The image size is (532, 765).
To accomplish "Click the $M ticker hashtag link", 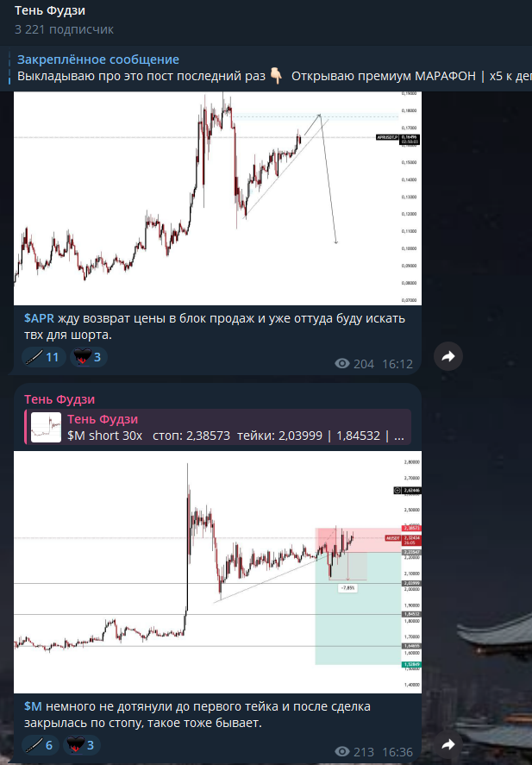I will click(x=33, y=706).
